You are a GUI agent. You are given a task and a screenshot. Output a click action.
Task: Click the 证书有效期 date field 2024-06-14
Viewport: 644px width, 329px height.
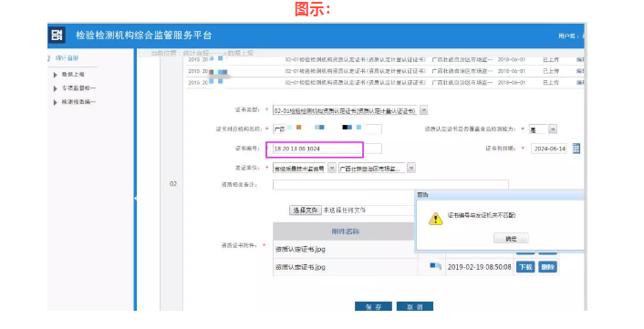pyautogui.click(x=549, y=149)
